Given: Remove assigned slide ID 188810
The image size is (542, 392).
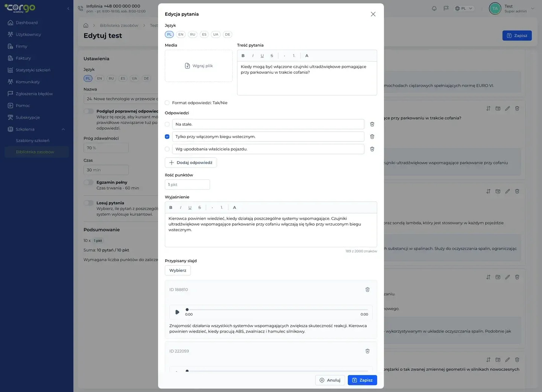Looking at the screenshot, I should [368, 290].
